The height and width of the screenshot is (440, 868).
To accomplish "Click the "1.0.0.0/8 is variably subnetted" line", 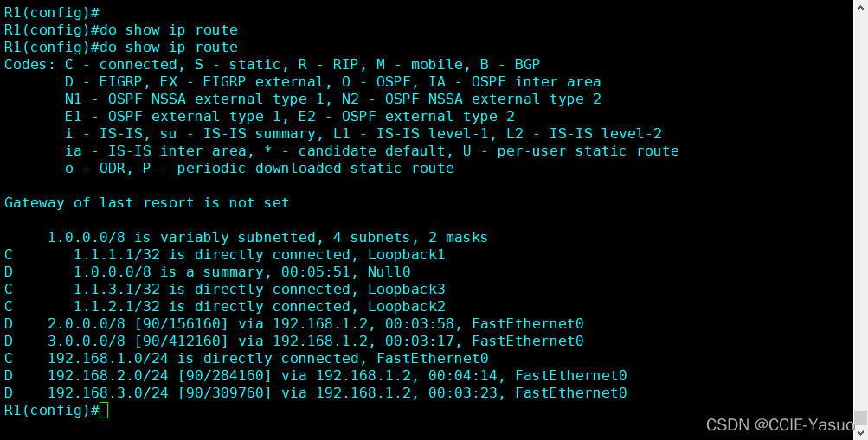I will coord(268,238).
